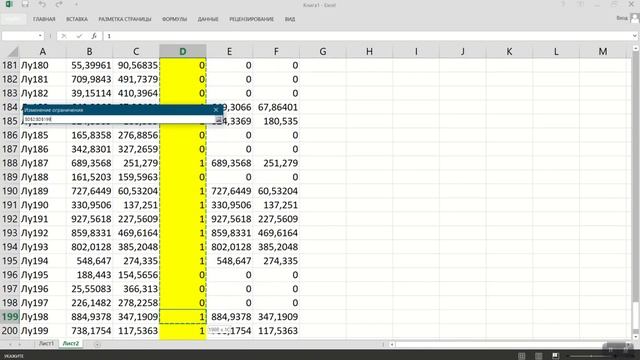Expand the range in the dialog collapse button
Viewport: 640px width, 360px height.
coord(218,119)
